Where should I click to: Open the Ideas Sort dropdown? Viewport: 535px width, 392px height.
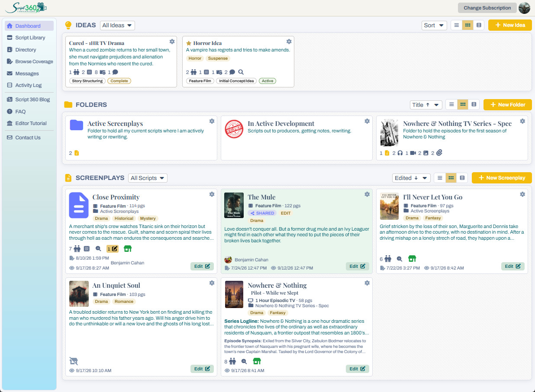[434, 25]
